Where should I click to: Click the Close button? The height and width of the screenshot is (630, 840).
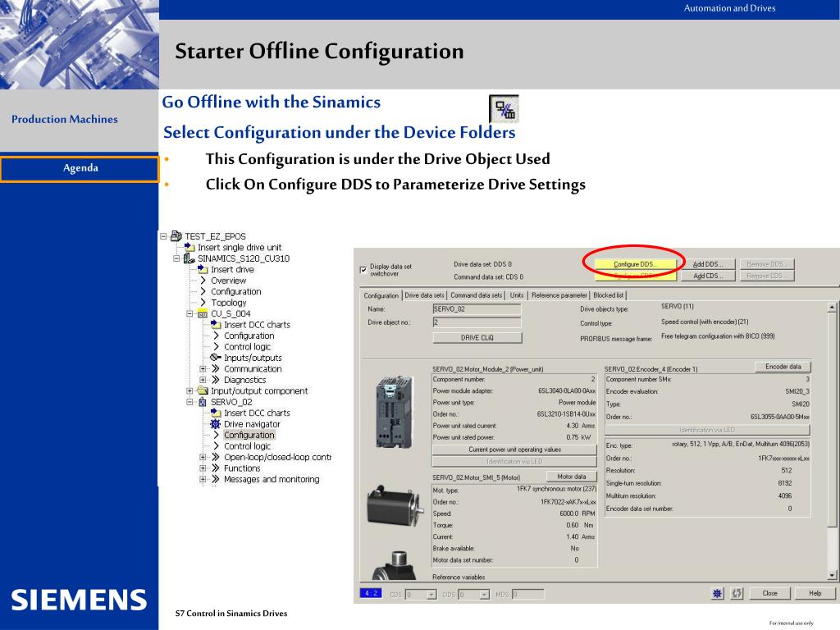[769, 593]
